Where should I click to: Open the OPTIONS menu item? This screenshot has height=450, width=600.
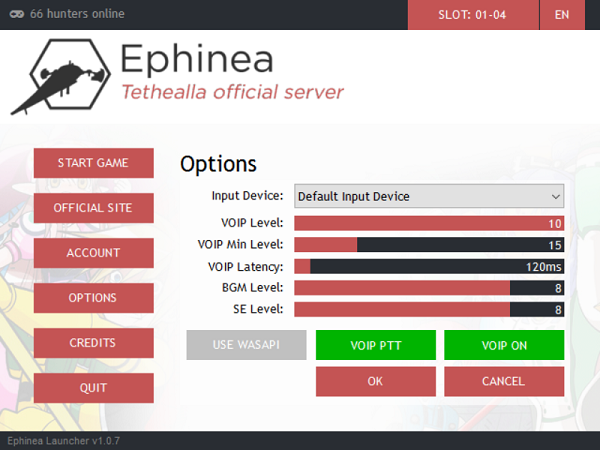pyautogui.click(x=94, y=298)
